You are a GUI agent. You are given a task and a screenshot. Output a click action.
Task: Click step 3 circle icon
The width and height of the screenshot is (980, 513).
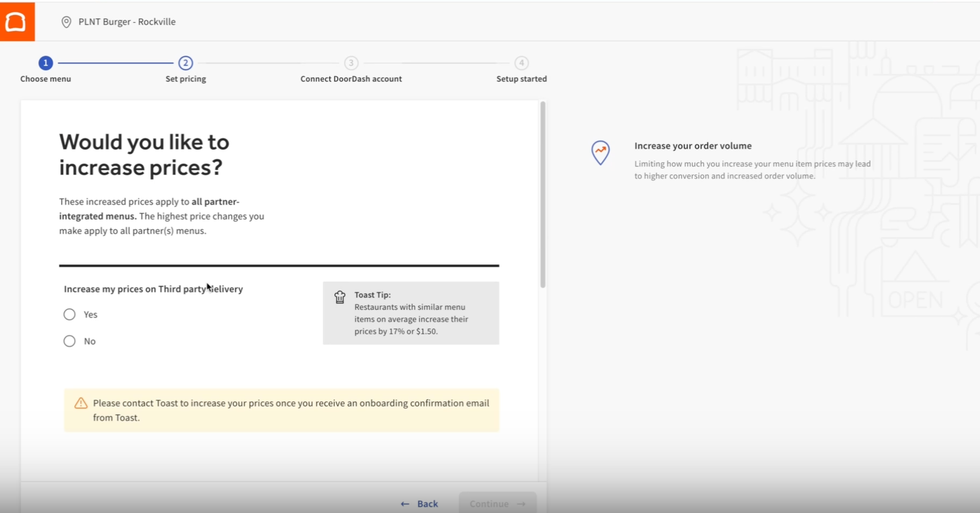351,63
